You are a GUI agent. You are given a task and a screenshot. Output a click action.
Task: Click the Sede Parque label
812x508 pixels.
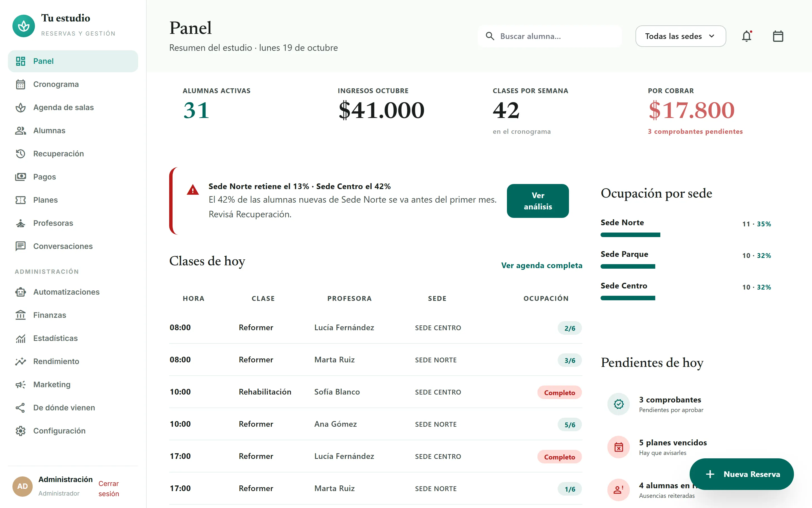624,254
